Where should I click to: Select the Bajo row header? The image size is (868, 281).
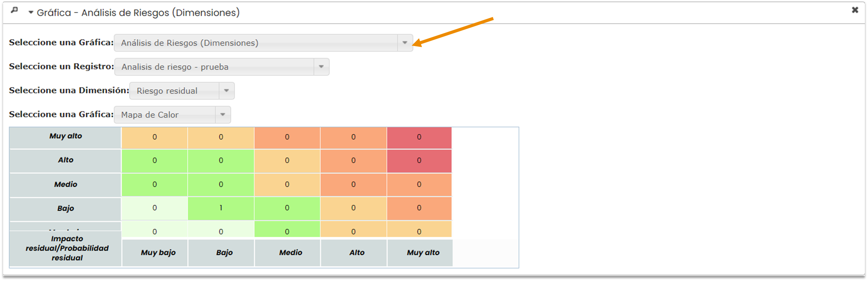pos(66,209)
